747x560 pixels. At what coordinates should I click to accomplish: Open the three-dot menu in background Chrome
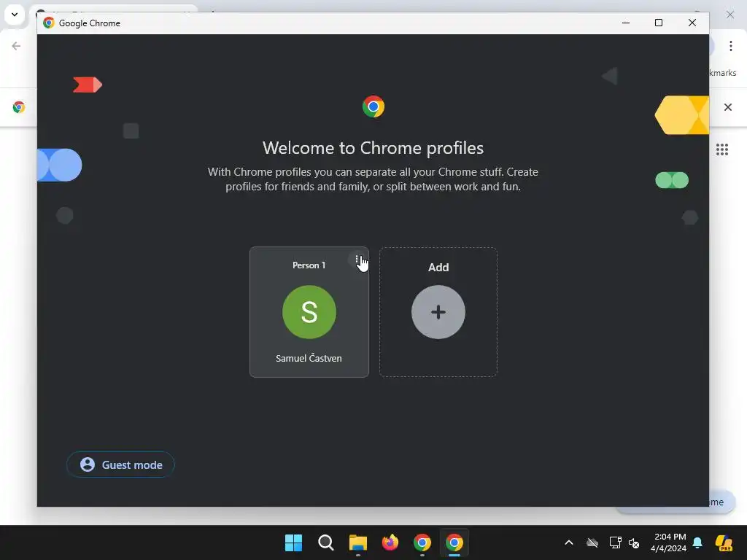click(x=730, y=46)
